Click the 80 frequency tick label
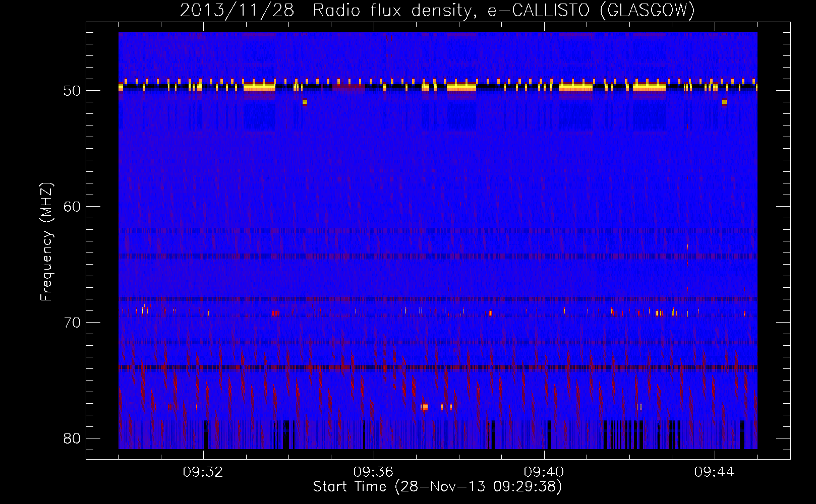 73,438
